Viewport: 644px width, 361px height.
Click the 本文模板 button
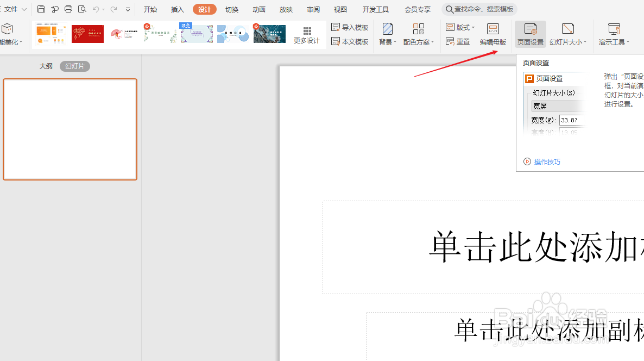[x=350, y=41]
